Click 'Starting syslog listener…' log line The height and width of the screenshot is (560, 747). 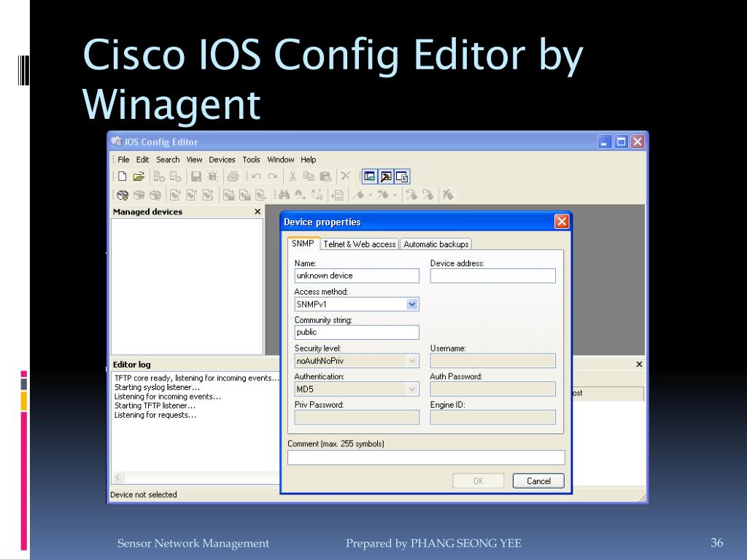pyautogui.click(x=157, y=387)
